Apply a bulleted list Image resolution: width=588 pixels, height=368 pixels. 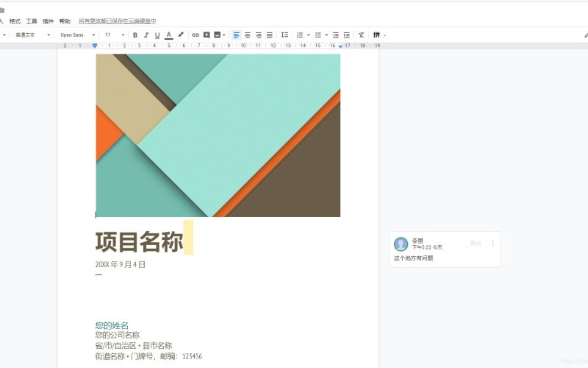click(318, 35)
